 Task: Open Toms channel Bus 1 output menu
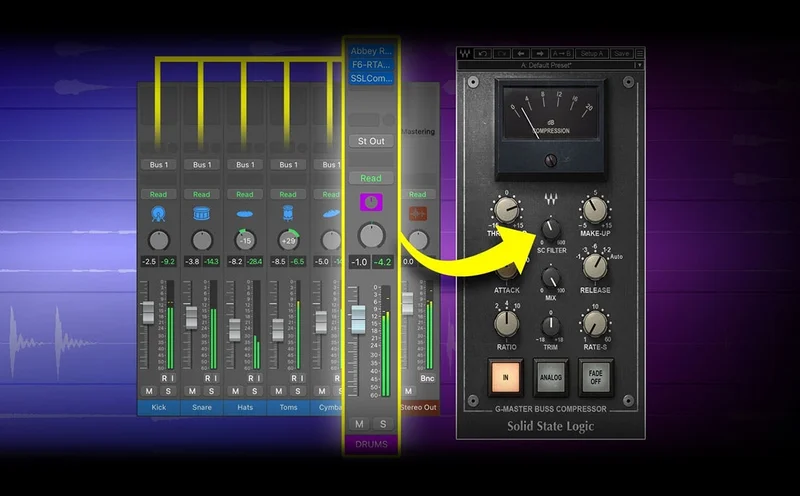288,165
